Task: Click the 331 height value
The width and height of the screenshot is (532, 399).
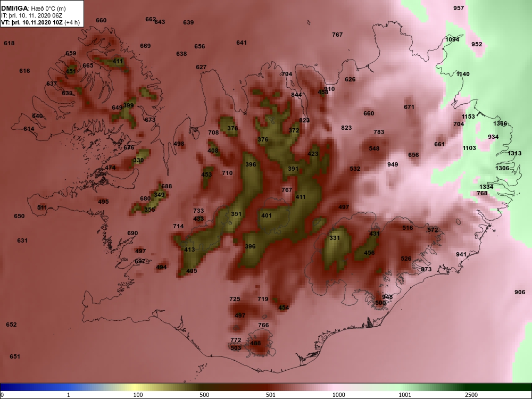Action: click(x=335, y=238)
